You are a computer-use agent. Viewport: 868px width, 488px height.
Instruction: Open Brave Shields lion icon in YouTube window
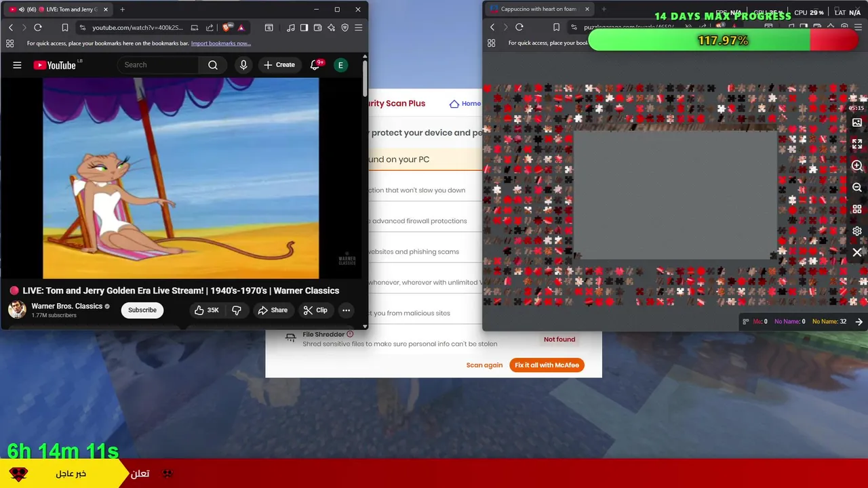click(x=227, y=28)
